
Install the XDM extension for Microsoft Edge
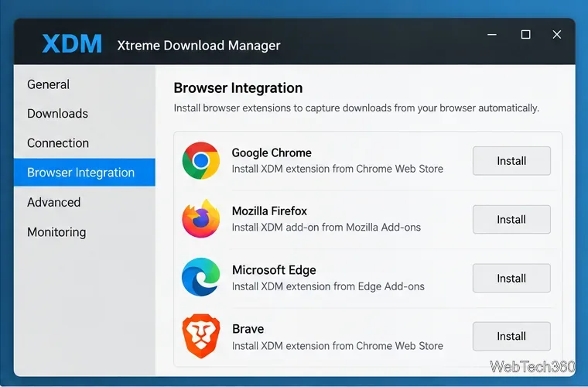(511, 278)
